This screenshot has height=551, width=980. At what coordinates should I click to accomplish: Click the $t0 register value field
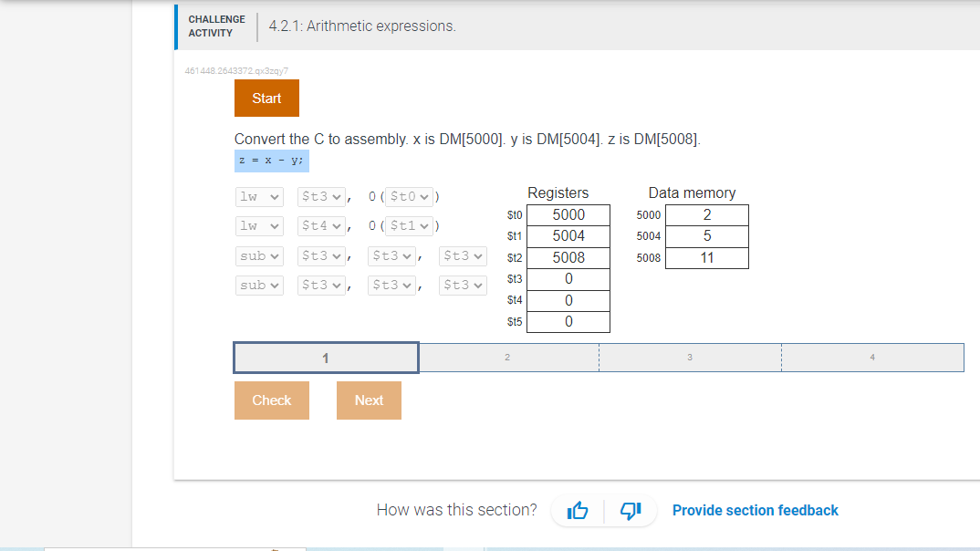568,213
